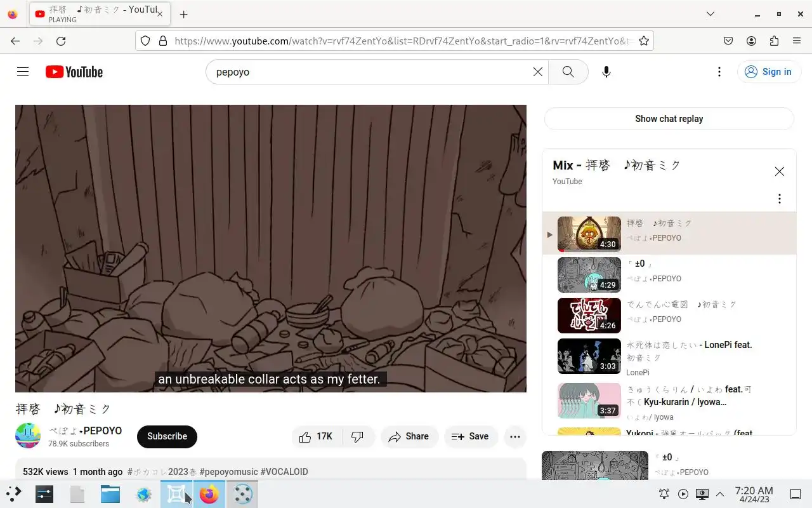Show chat replay
This screenshot has width=812, height=508.
coord(669,119)
